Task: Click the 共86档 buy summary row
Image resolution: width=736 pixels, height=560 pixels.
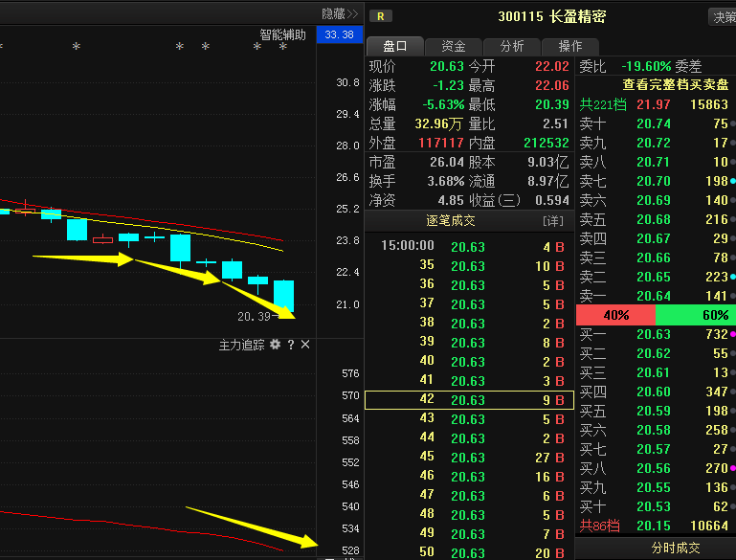Action: click(x=656, y=526)
